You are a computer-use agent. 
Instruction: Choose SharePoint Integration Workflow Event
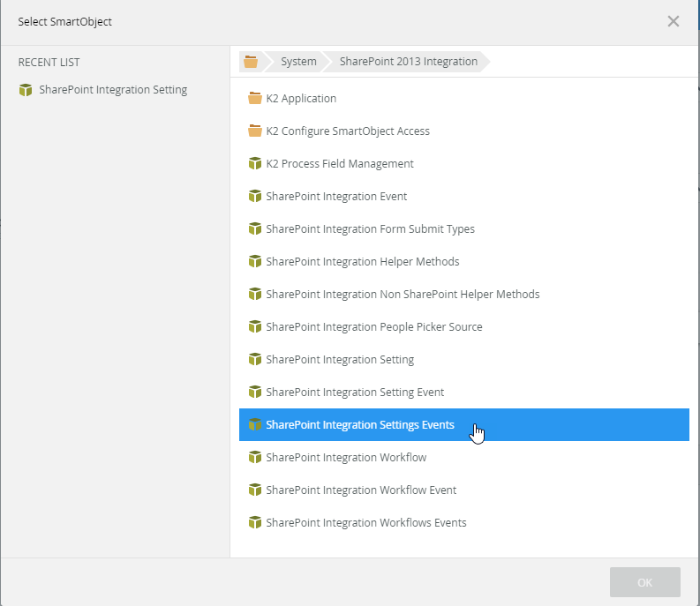(x=361, y=490)
